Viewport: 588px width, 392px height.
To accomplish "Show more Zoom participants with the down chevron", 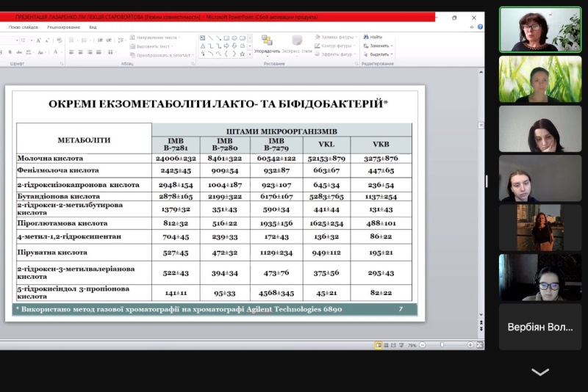I will [x=540, y=371].
